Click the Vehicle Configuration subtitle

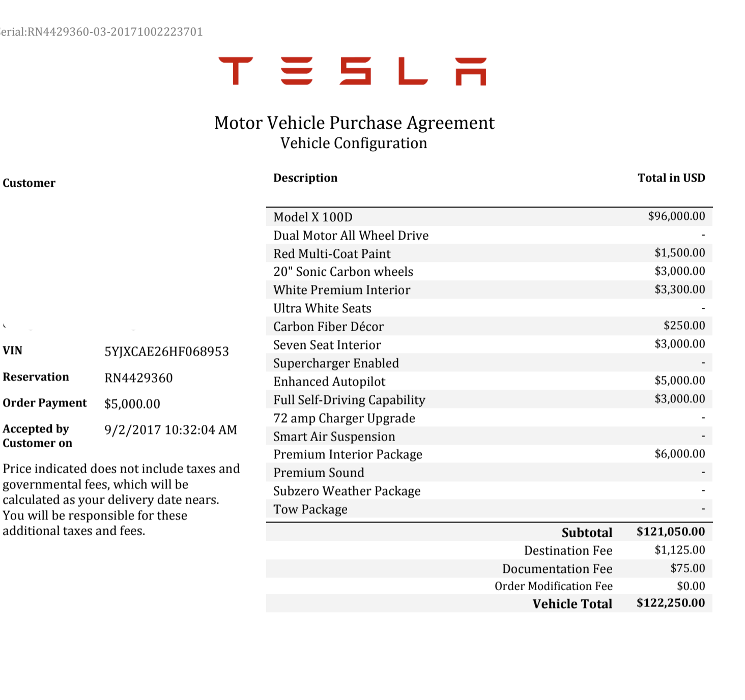point(354,143)
